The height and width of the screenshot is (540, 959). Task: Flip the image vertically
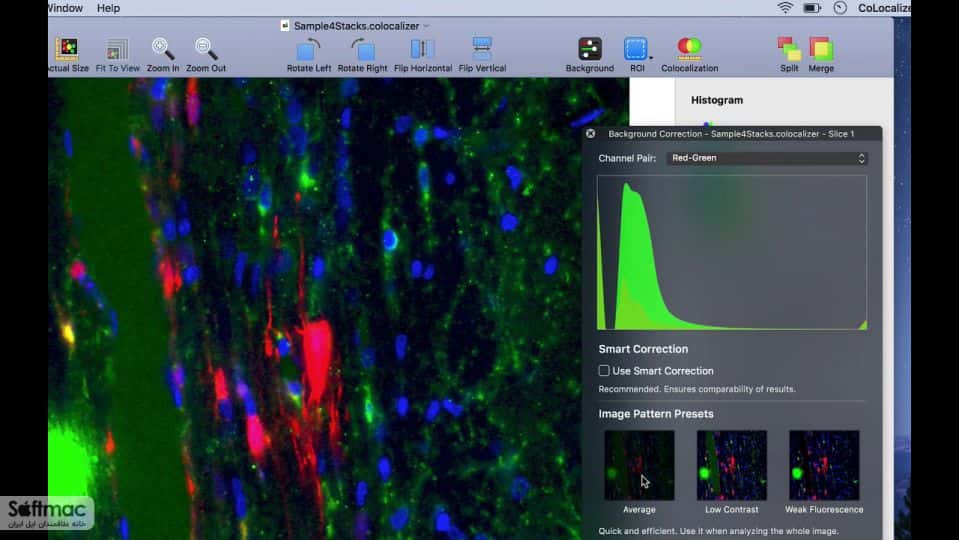tap(482, 49)
